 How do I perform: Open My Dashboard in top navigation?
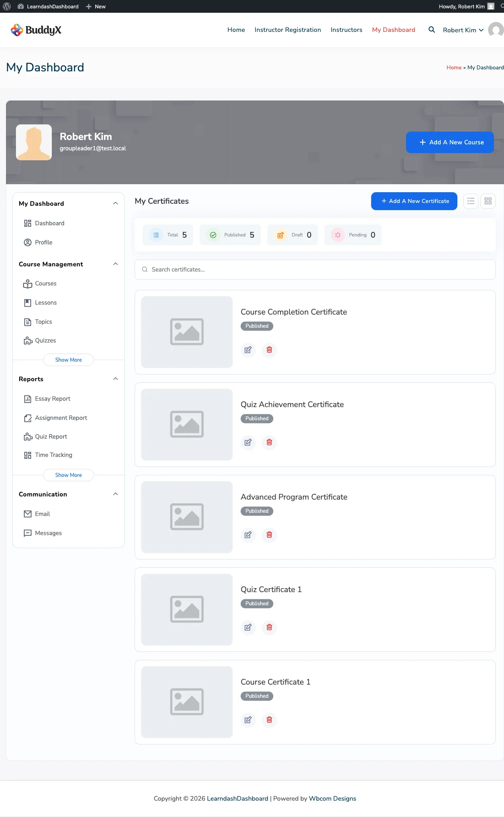[394, 30]
